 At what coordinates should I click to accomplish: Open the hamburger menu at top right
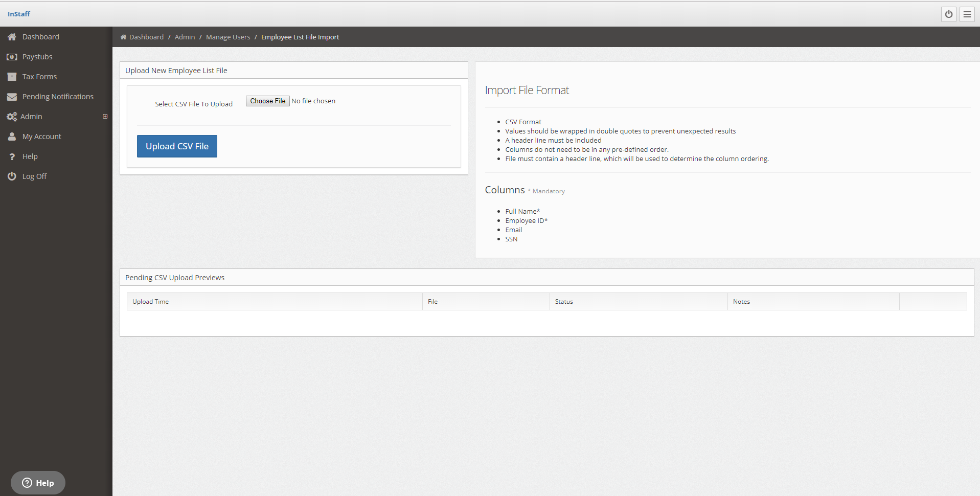tap(967, 14)
